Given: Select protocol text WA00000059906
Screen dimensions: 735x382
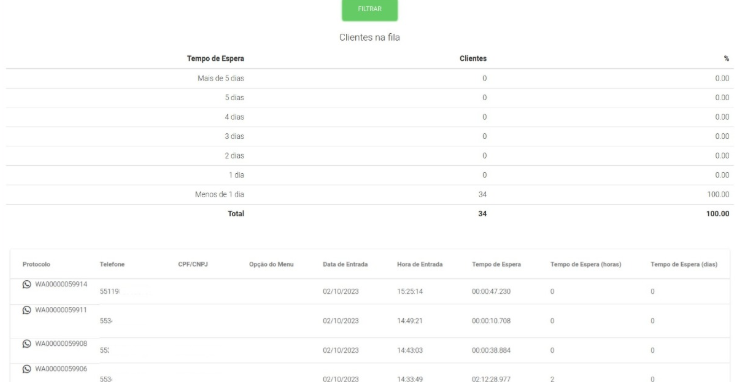Looking at the screenshot, I should pos(61,369).
